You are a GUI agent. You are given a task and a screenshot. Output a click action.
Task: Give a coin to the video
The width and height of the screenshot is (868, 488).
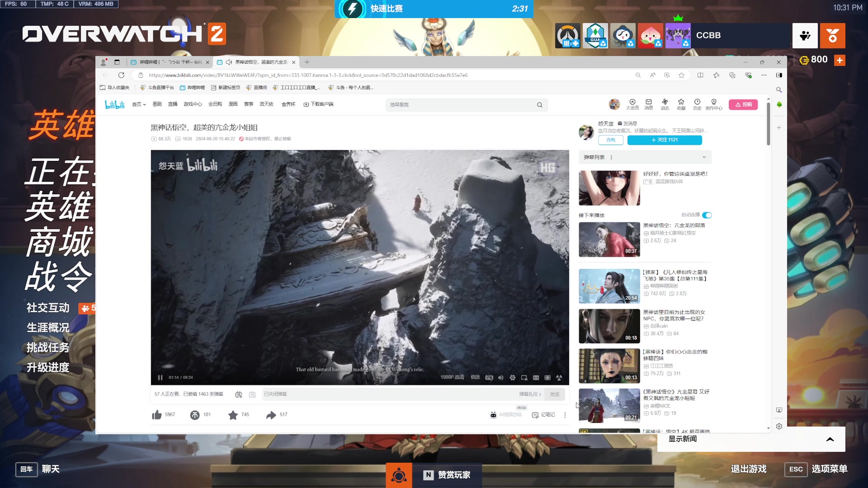click(x=195, y=415)
